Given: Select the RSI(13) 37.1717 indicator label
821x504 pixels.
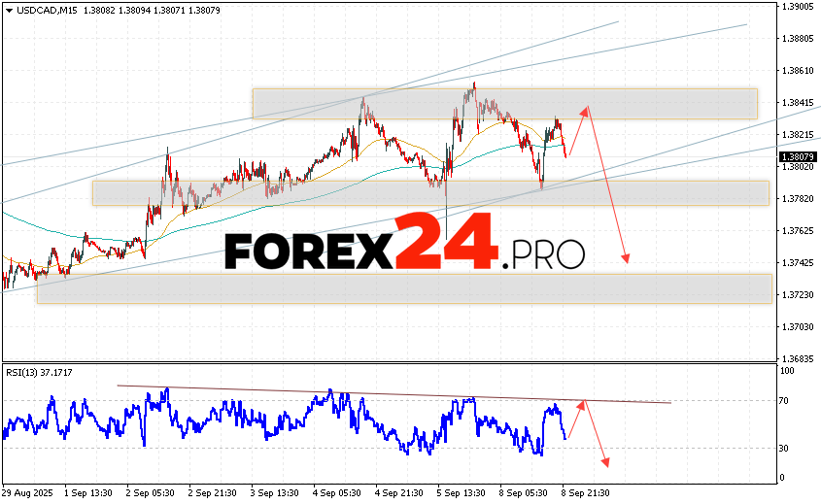Looking at the screenshot, I should (x=39, y=373).
